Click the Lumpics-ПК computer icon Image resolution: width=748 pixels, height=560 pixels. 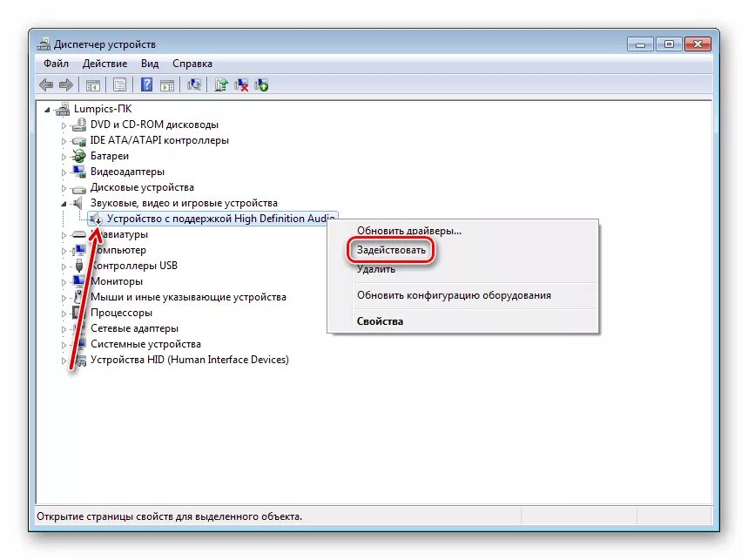(x=63, y=109)
